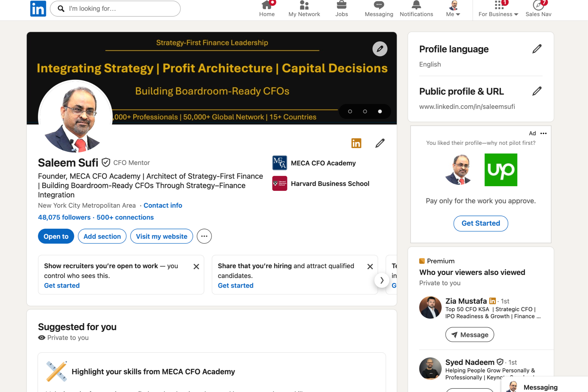Open the Jobs tab

pyautogui.click(x=341, y=9)
